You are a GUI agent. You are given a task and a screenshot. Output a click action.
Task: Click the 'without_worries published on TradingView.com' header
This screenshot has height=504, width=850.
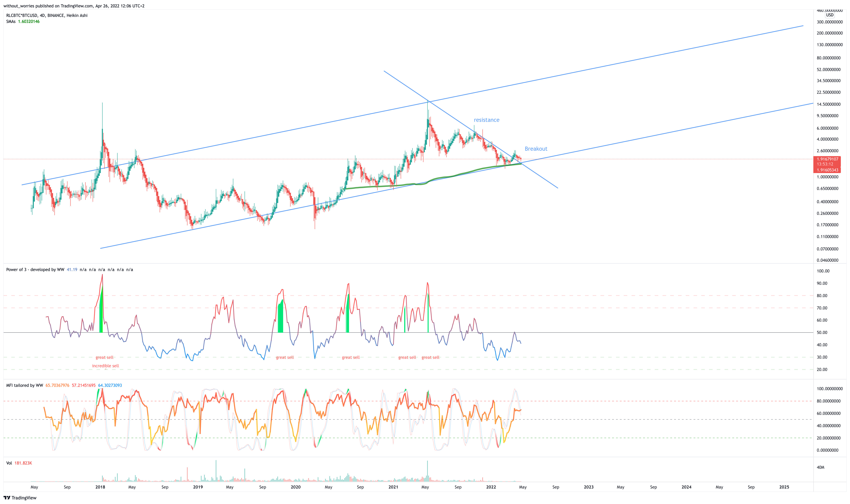click(x=74, y=6)
